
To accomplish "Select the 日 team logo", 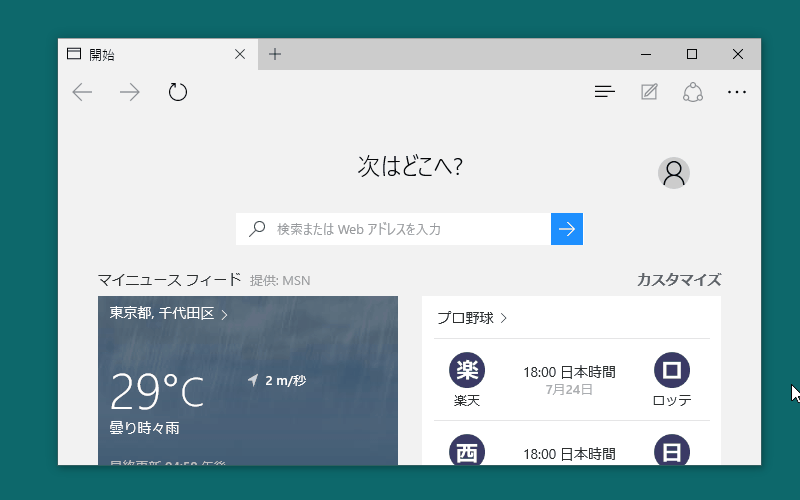I will (672, 449).
